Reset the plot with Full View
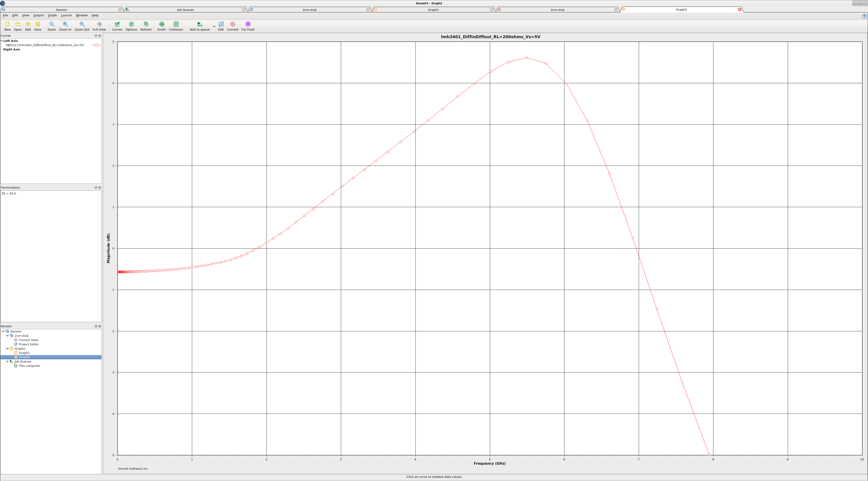Screen dimensions: 868x481 [99, 26]
